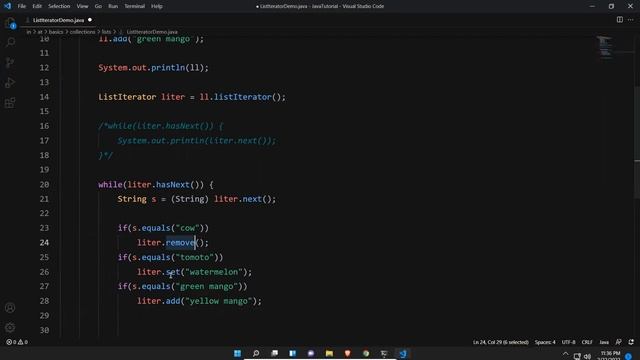
Task: Click 'println' on line 12
Action: (168, 67)
